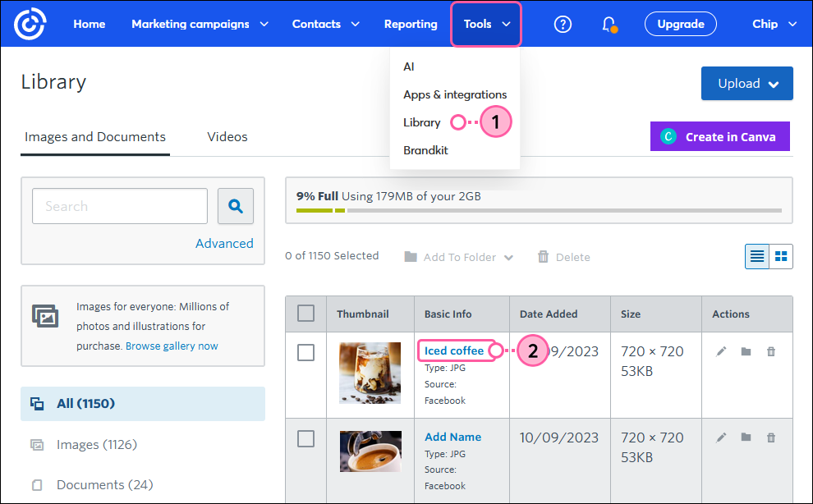This screenshot has width=813, height=504.
Task: Click the magnifier search button
Action: click(x=236, y=207)
